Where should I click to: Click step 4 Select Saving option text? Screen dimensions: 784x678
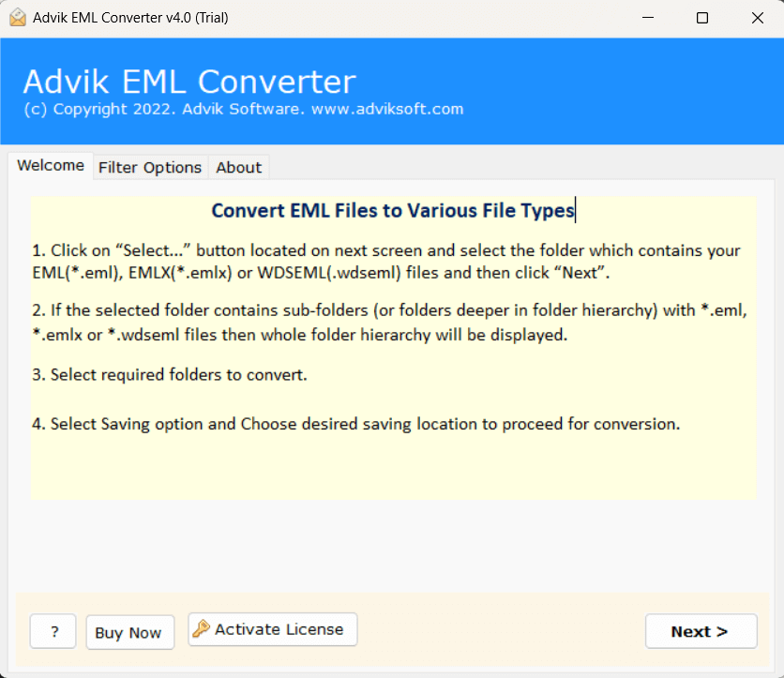tap(356, 424)
